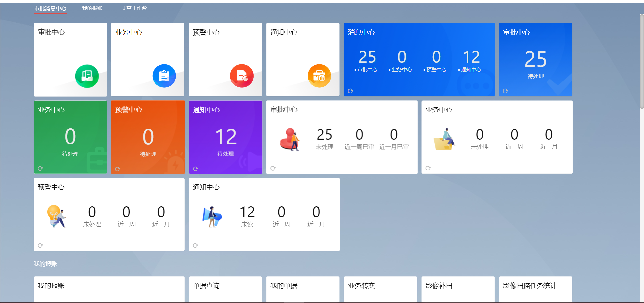Image resolution: width=644 pixels, height=303 pixels.
Task: Switch to the 审批消息中心 tab
Action: [50, 8]
